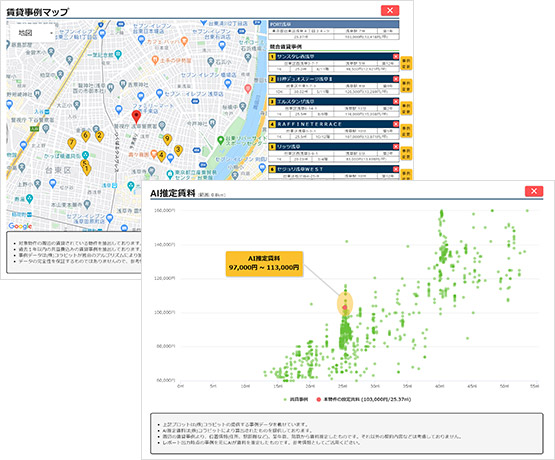
Task: Select the RAFFINETERRACE case header
Action: [x=333, y=124]
